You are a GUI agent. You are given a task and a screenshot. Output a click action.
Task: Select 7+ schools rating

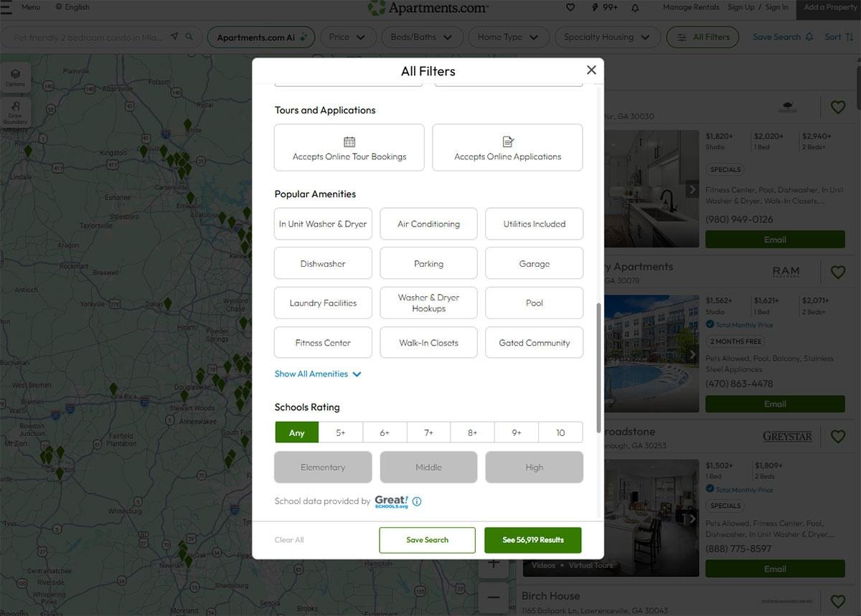tap(428, 432)
